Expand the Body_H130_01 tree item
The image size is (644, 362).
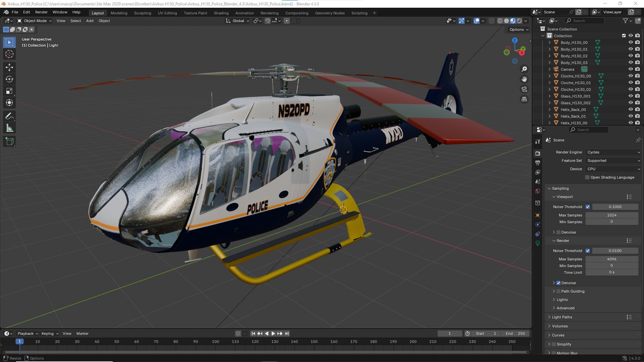coord(550,49)
